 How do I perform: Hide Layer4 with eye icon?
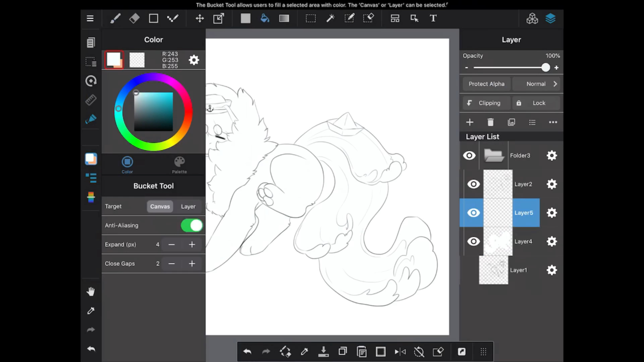pyautogui.click(x=474, y=241)
